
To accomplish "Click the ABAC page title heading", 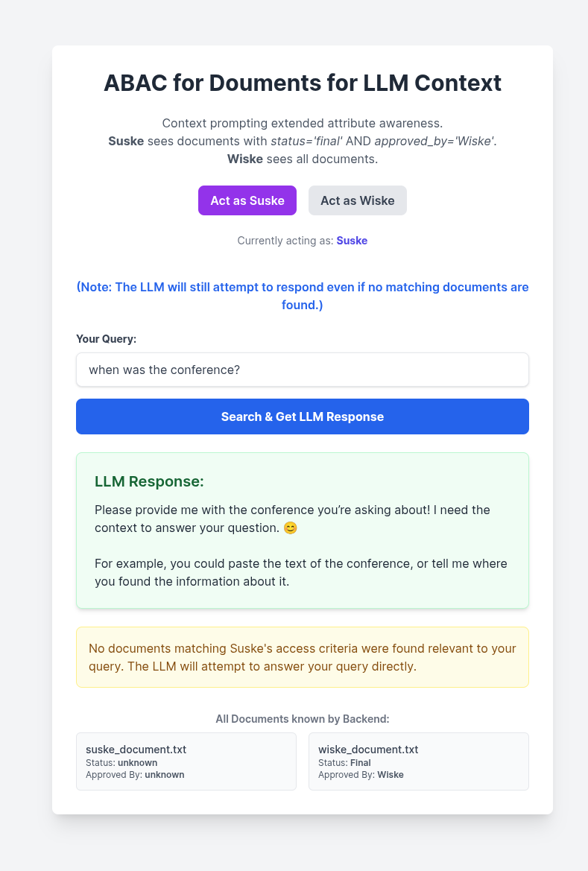I will pyautogui.click(x=302, y=83).
